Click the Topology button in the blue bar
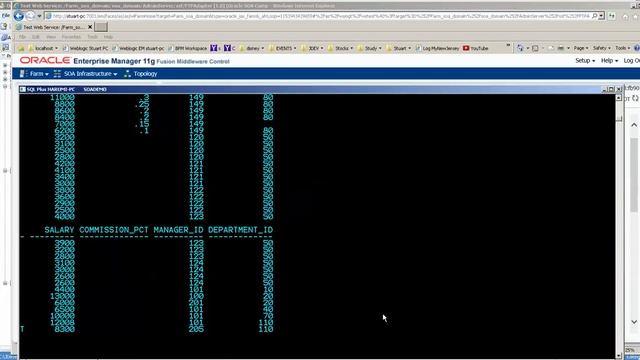This screenshot has width=640, height=360. pos(145,74)
